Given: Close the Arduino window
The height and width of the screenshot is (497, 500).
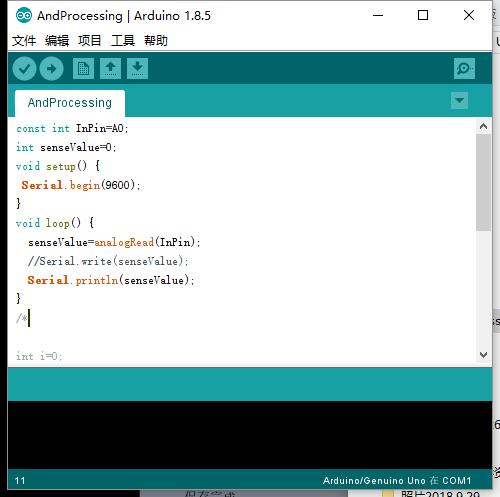Looking at the screenshot, I should point(469,15).
